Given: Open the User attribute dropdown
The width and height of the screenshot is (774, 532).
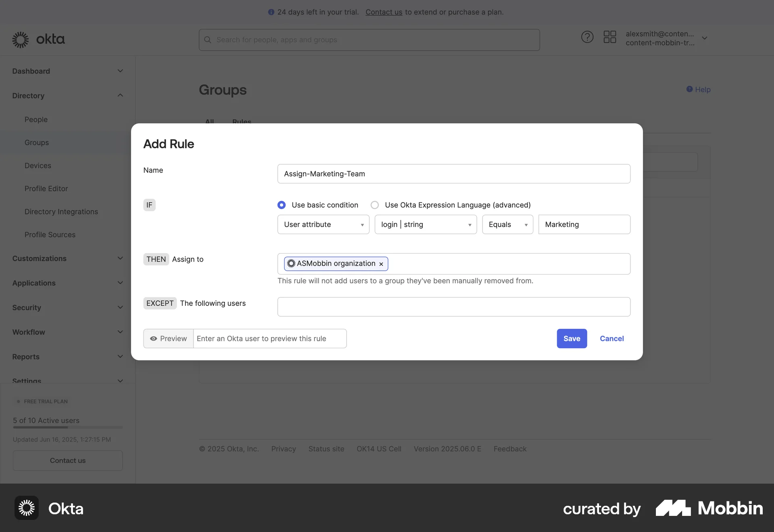Looking at the screenshot, I should pyautogui.click(x=323, y=224).
